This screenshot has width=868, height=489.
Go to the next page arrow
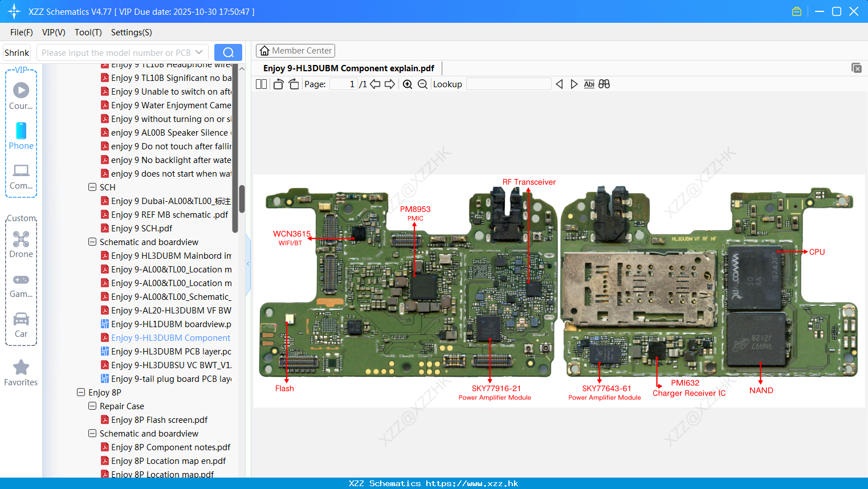(x=390, y=84)
